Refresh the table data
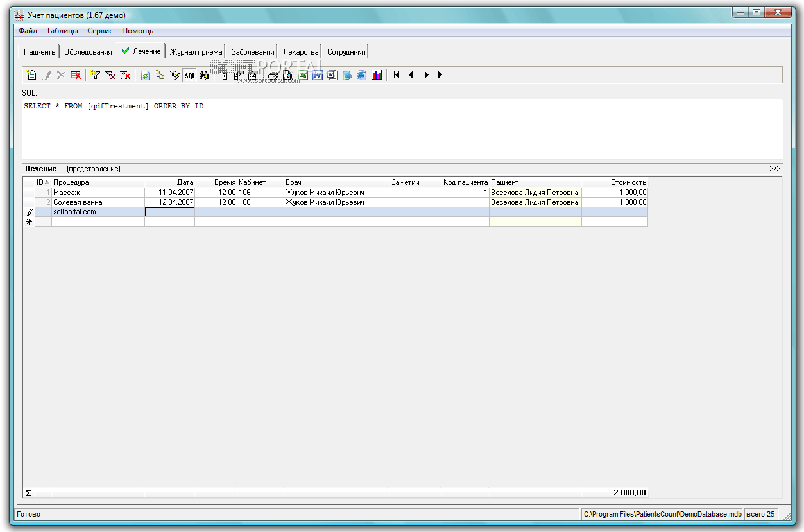 point(145,75)
